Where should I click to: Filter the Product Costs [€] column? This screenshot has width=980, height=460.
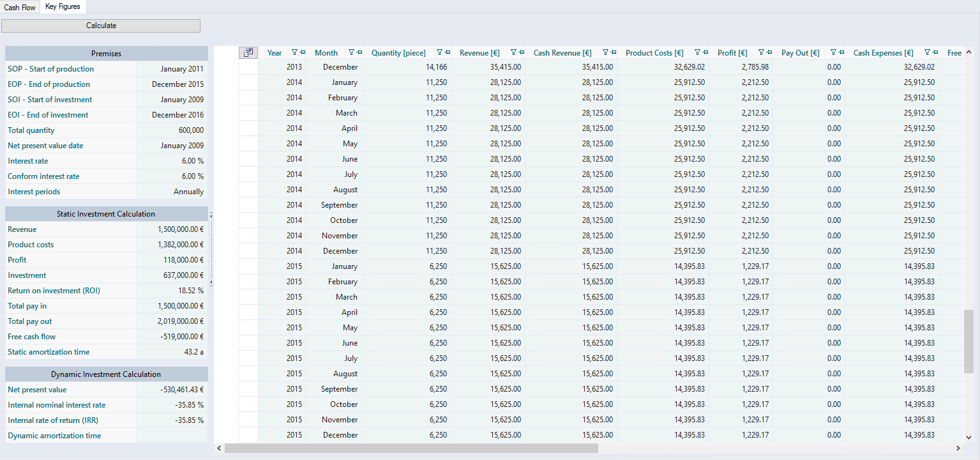(x=697, y=53)
